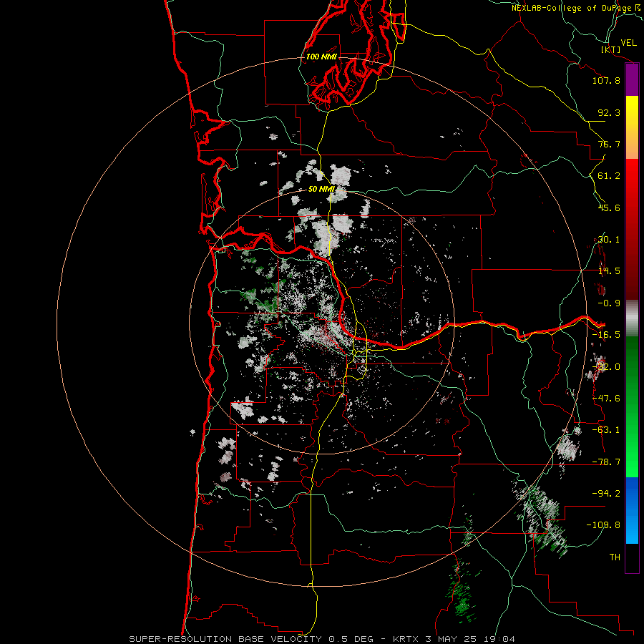Pick the black TH color bar segment

tap(632, 557)
